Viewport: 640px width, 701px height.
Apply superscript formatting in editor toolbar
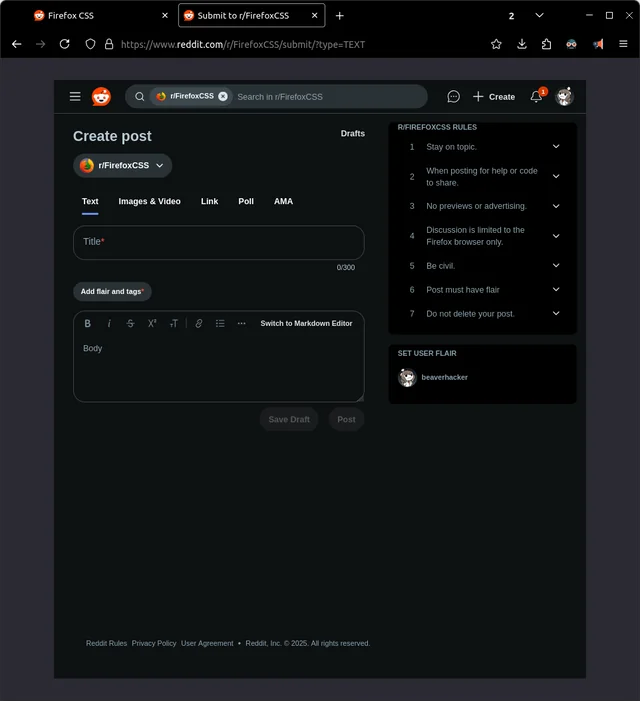click(152, 323)
